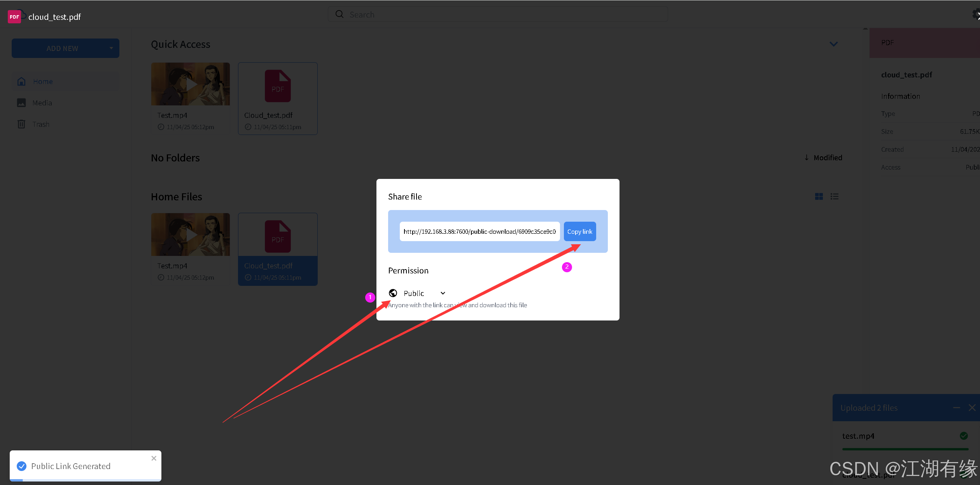The width and height of the screenshot is (980, 485).
Task: Open the Media section
Action: tap(42, 103)
